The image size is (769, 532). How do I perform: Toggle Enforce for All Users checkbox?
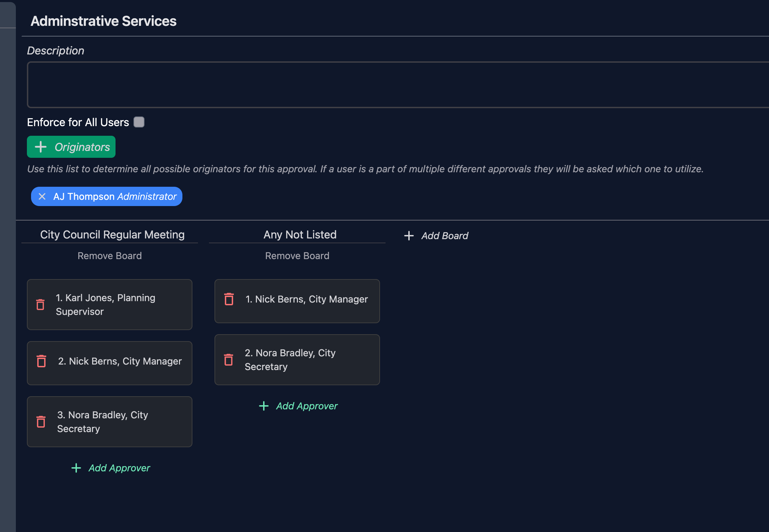pos(139,122)
